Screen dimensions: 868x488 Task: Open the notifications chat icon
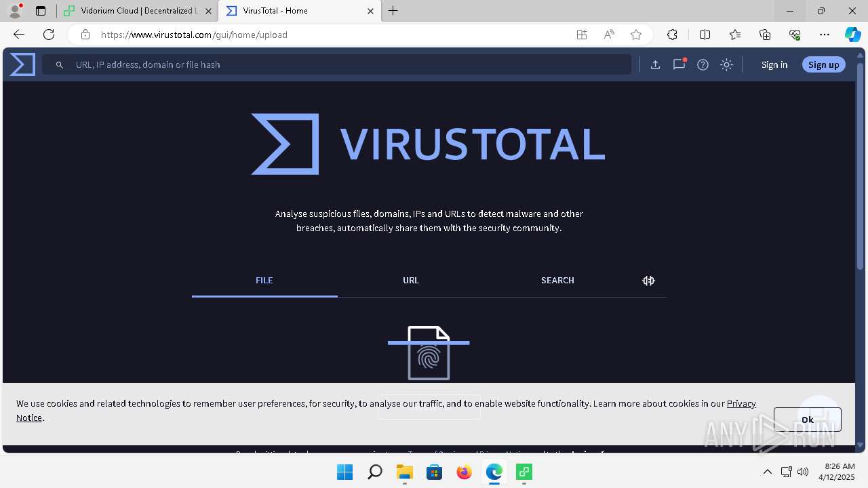[x=679, y=64]
